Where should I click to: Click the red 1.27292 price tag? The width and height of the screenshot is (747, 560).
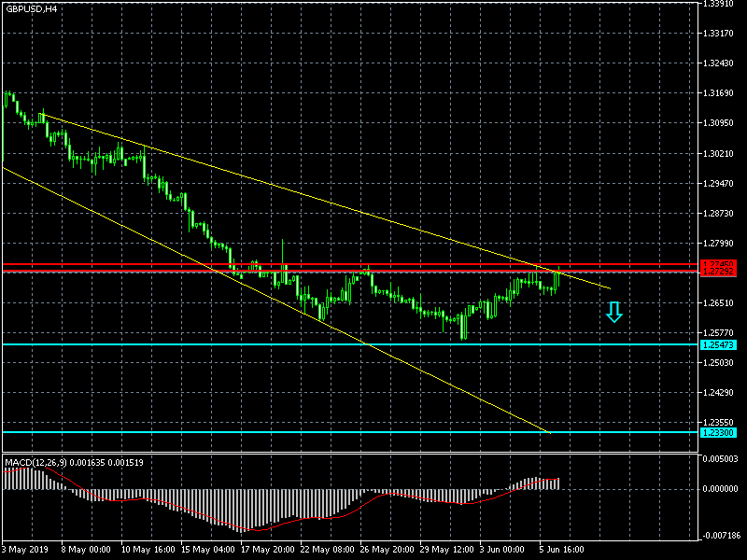coord(718,273)
